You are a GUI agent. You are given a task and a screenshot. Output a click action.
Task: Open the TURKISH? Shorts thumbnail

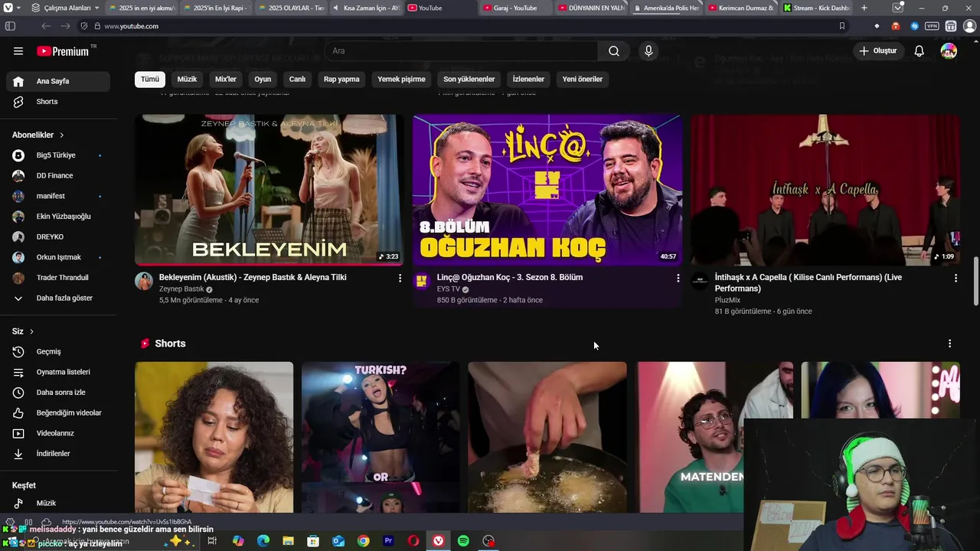[x=381, y=437]
